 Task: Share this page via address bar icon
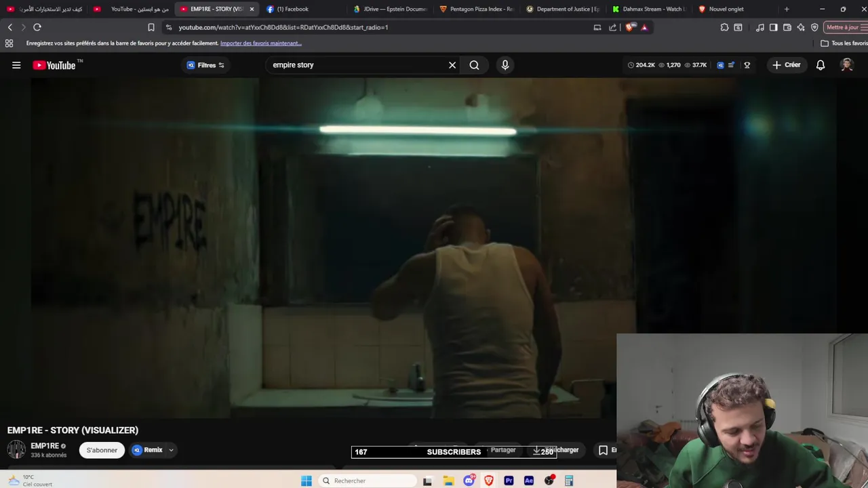point(613,27)
